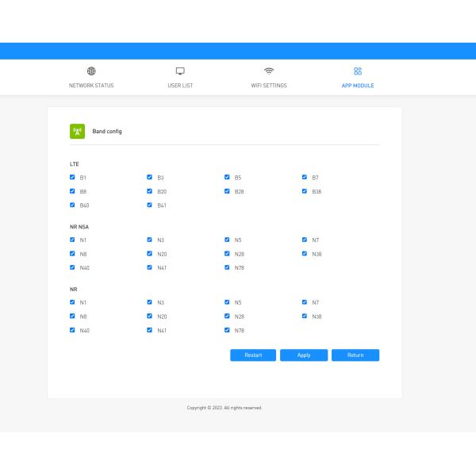This screenshot has height=476, width=476.
Task: Click the Return button
Action: click(x=355, y=355)
